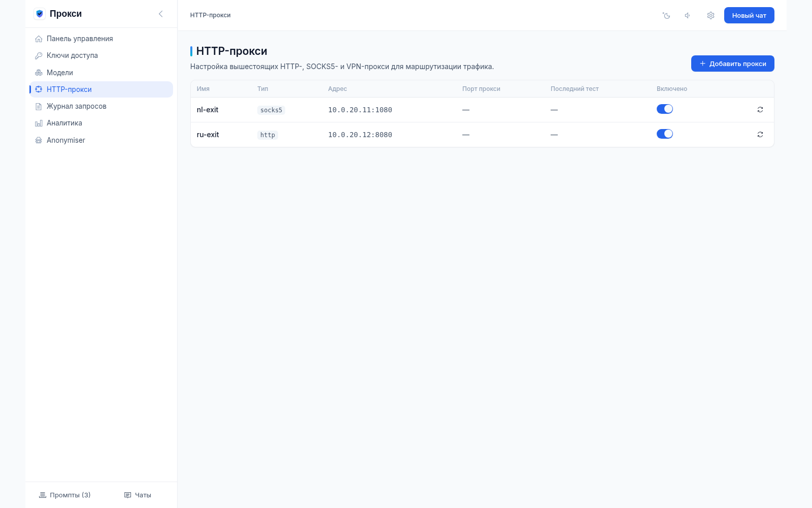
Task: Select Anonymiser in the sidebar
Action: [101, 140]
